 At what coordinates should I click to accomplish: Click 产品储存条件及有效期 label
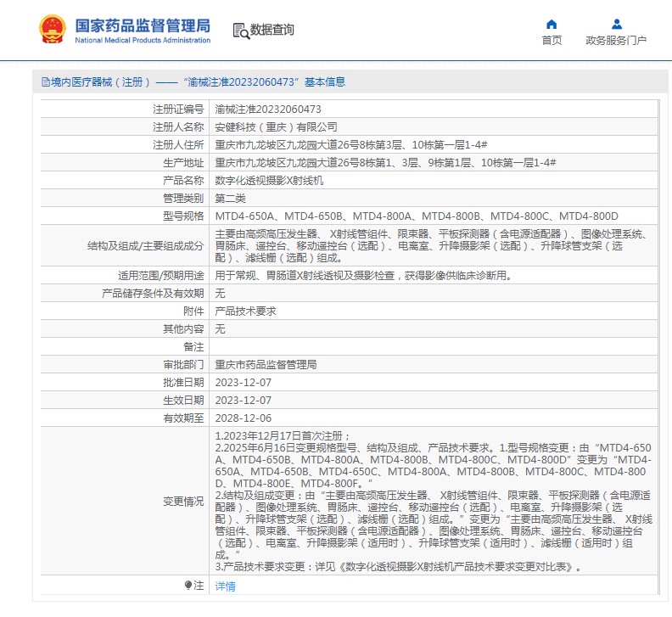(153, 294)
